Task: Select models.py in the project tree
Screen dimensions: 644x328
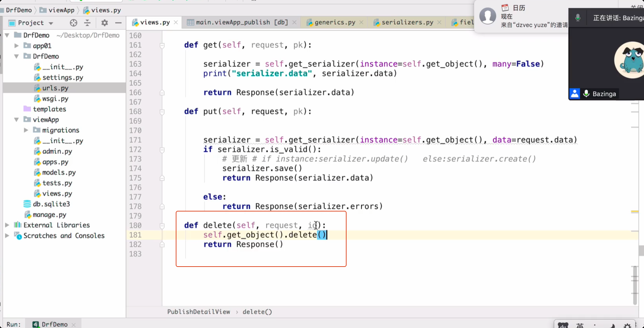Action: coord(59,173)
